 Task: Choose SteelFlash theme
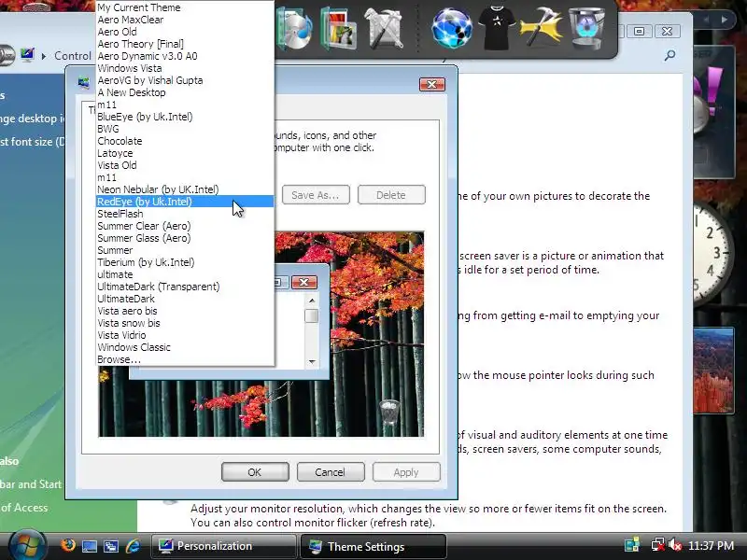(185, 214)
